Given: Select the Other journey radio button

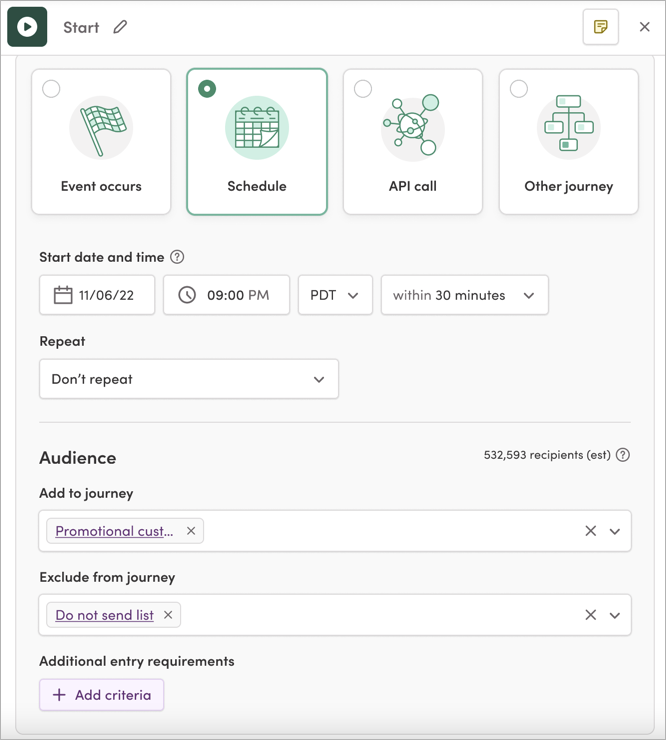Looking at the screenshot, I should click(519, 89).
